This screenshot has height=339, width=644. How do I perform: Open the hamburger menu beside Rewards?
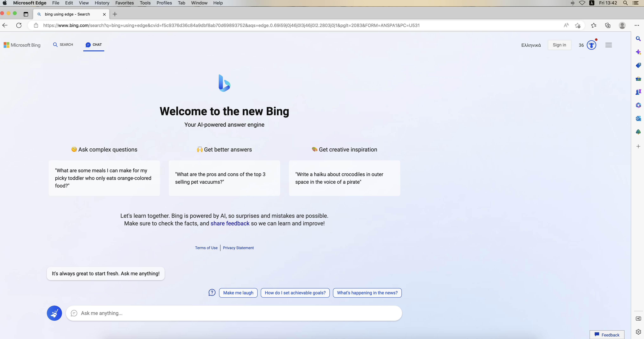click(x=609, y=45)
